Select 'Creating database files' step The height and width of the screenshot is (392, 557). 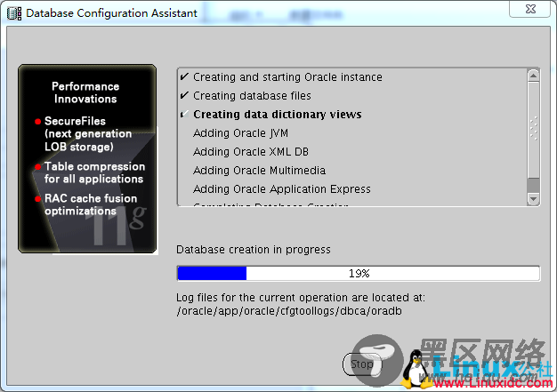click(x=252, y=96)
